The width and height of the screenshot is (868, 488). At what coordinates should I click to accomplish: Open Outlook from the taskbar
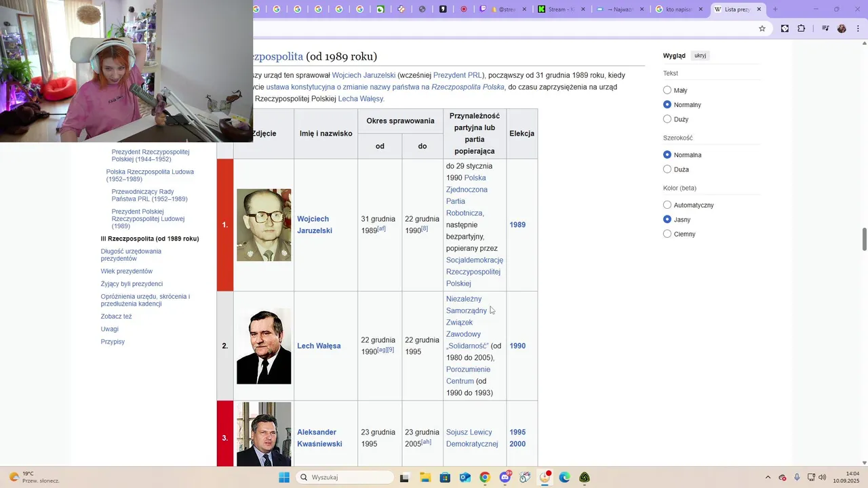click(465, 477)
